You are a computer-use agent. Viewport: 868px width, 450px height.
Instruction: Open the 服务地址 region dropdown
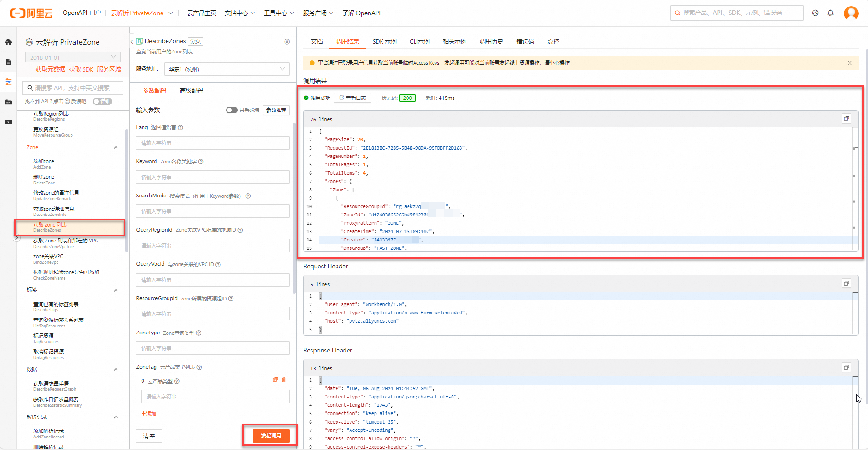click(227, 69)
